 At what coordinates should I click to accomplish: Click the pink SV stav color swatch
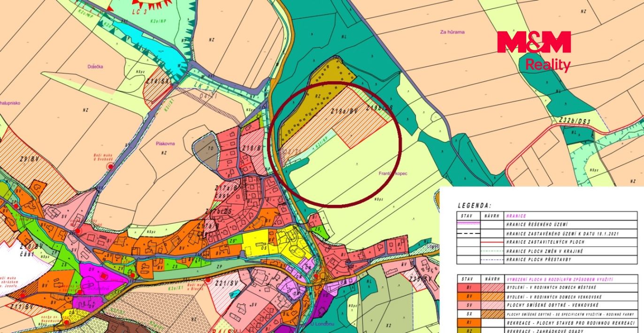[469, 305]
